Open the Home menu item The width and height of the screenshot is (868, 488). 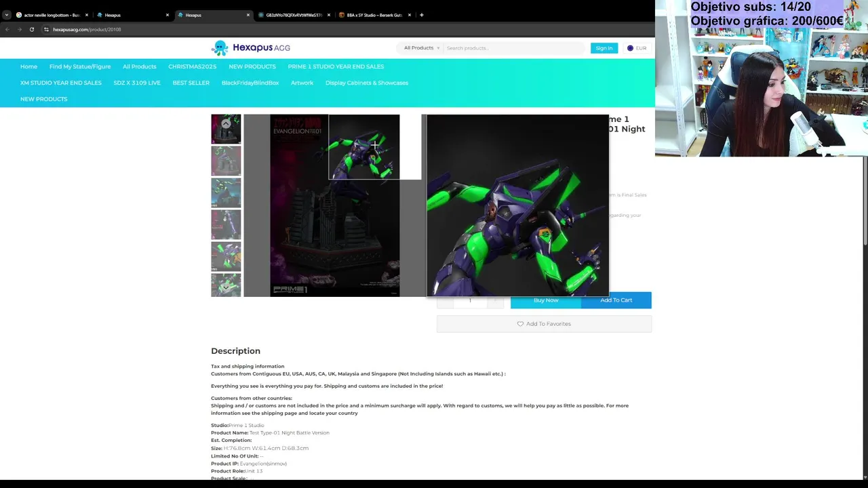coord(28,66)
